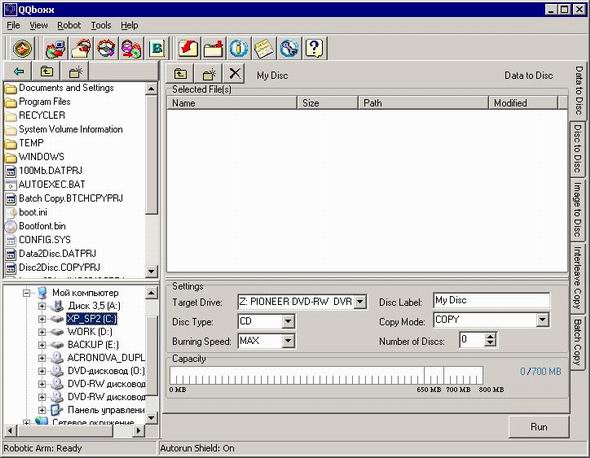The image size is (590, 458).
Task: Click the yellow notes toolbar icon
Action: tap(264, 48)
